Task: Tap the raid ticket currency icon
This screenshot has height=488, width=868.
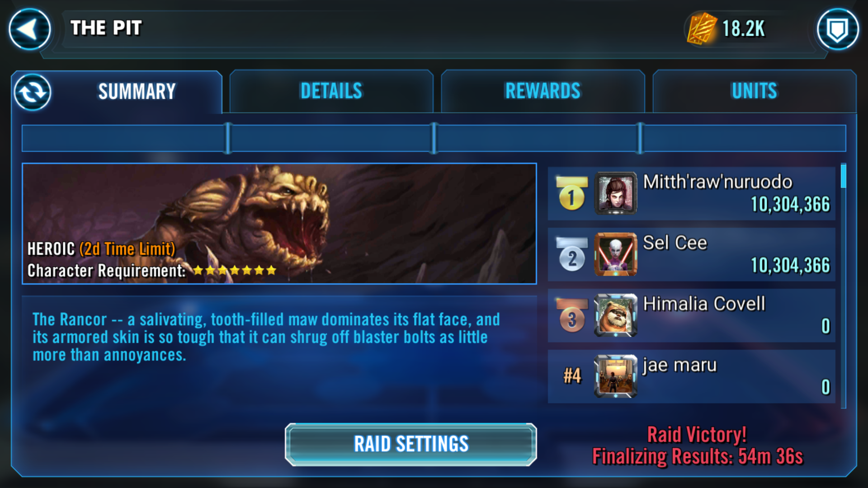Action: 702,28
